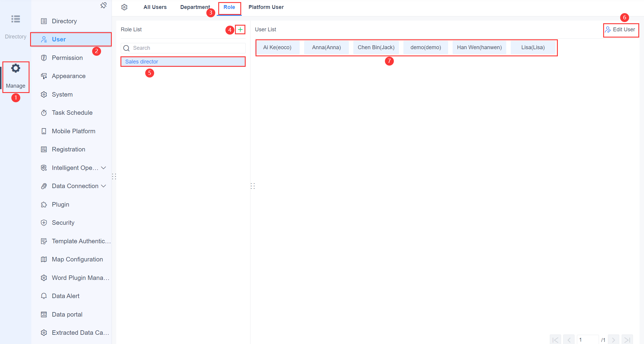
Task: Open the gear icon beside the user tabs
Action: [124, 7]
